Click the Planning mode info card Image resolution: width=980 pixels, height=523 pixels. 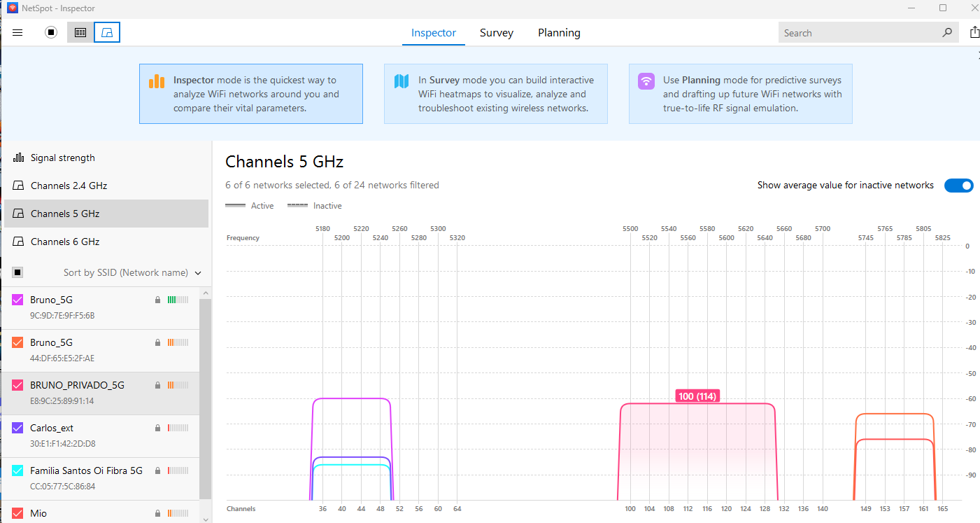pos(741,94)
